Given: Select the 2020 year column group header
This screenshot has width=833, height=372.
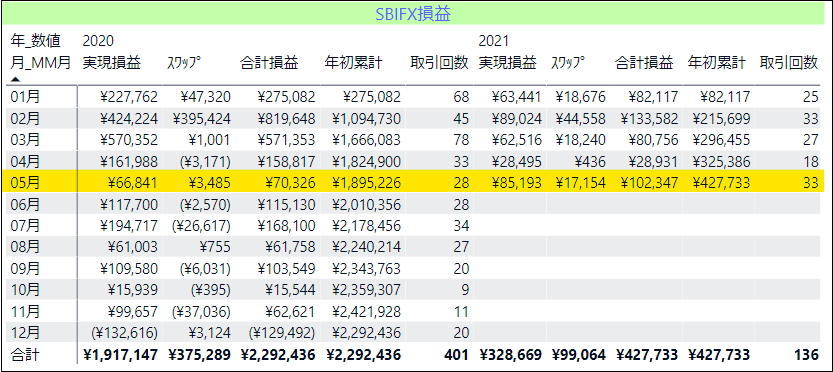Looking at the screenshot, I should [x=98, y=41].
